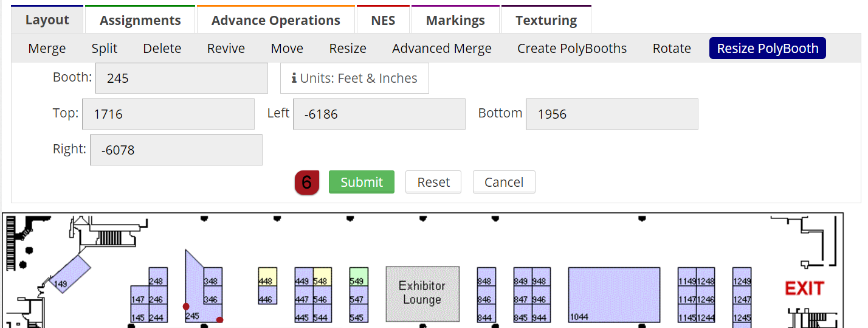The width and height of the screenshot is (868, 328).
Task: Switch to the Advance Operations tab
Action: (275, 20)
